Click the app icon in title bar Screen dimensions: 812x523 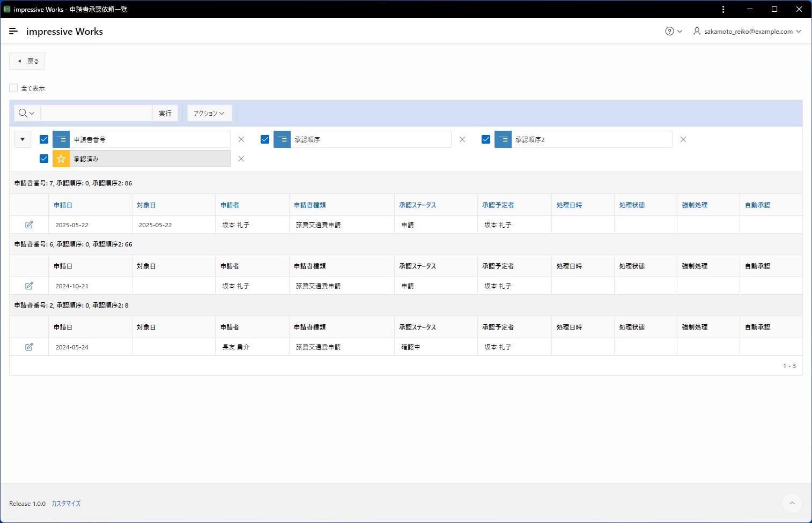pyautogui.click(x=7, y=9)
